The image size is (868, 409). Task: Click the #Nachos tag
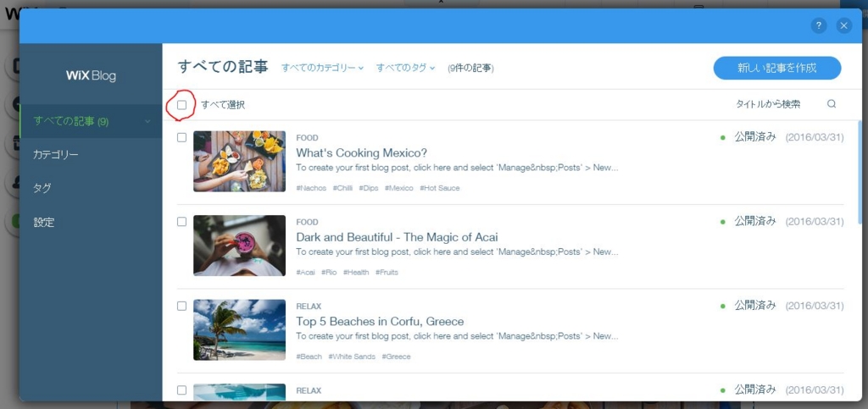point(311,188)
